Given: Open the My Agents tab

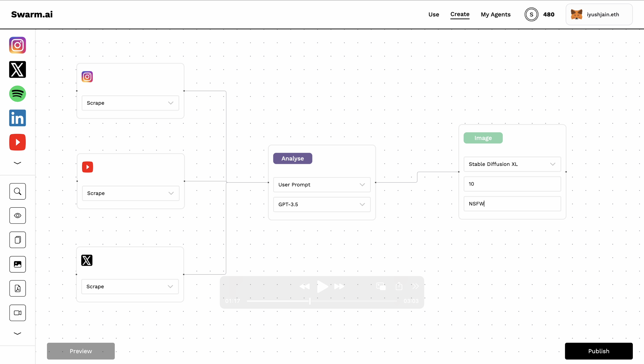Looking at the screenshot, I should pos(496,15).
